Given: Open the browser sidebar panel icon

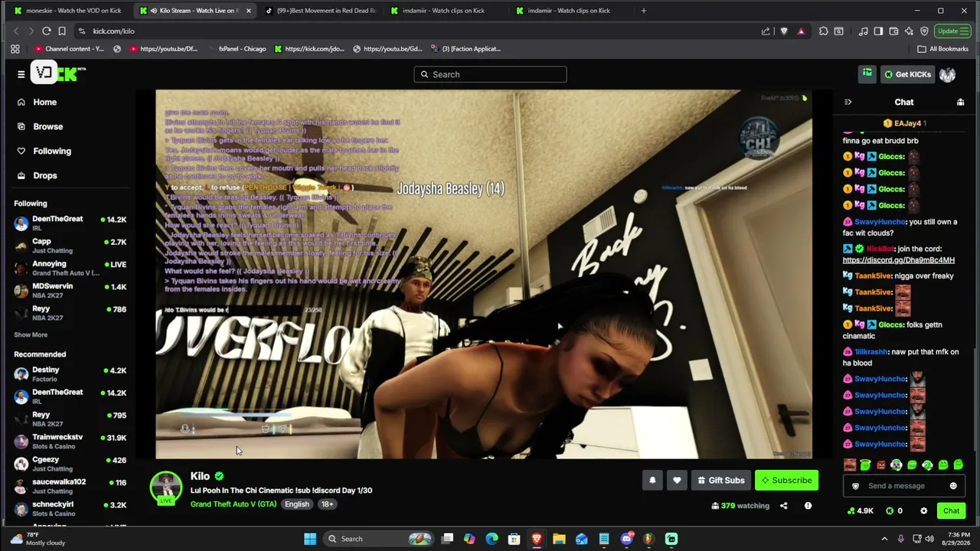Looking at the screenshot, I should coord(878,31).
